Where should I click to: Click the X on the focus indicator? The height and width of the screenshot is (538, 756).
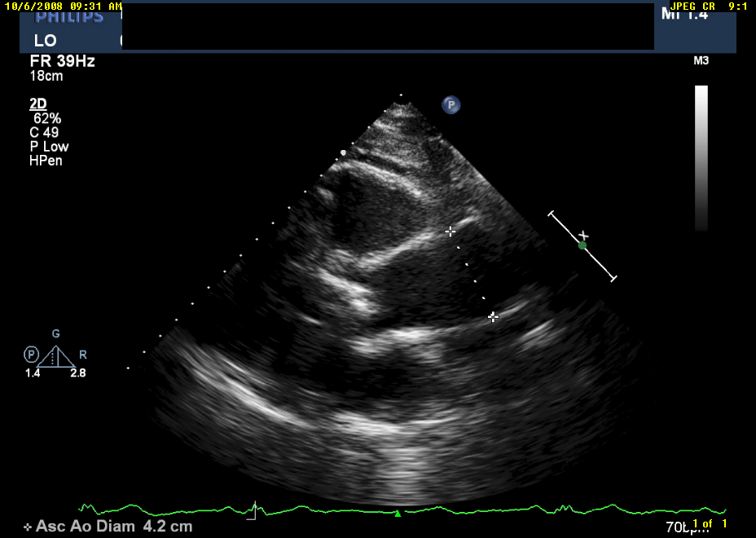(x=583, y=236)
